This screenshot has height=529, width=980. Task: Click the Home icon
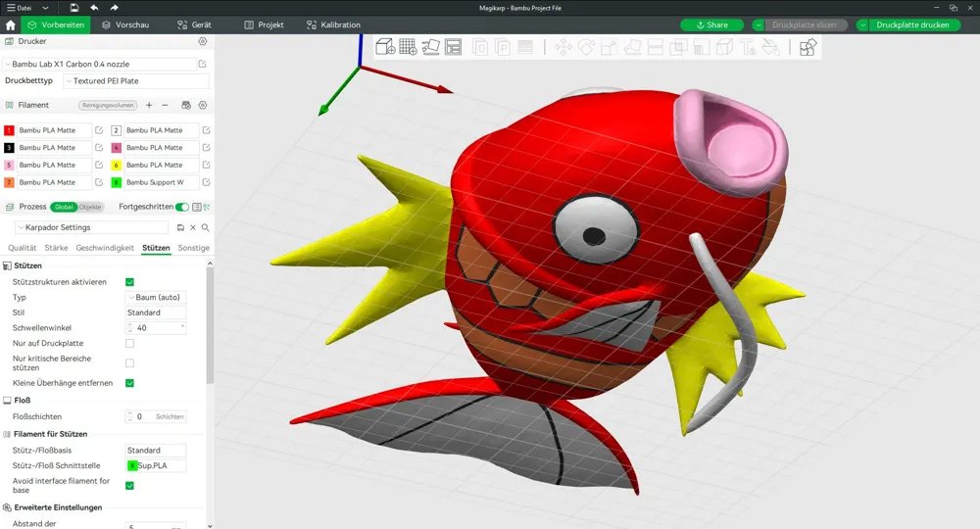click(x=10, y=25)
